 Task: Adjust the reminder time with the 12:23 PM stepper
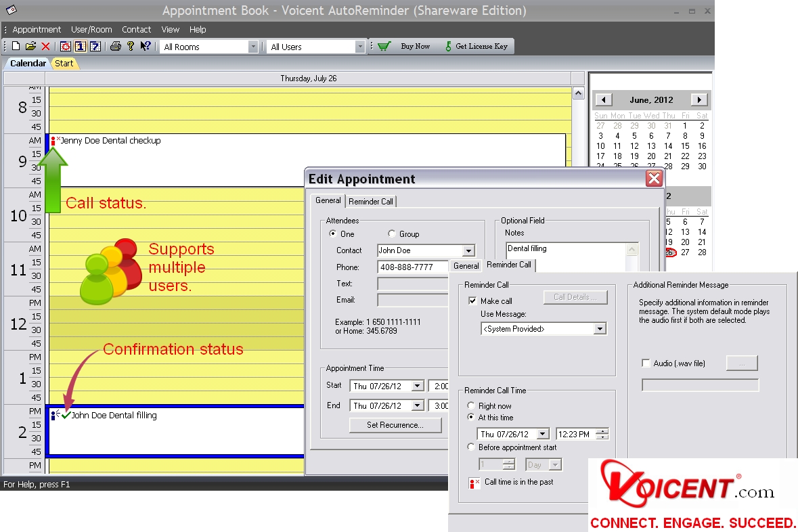tap(601, 434)
